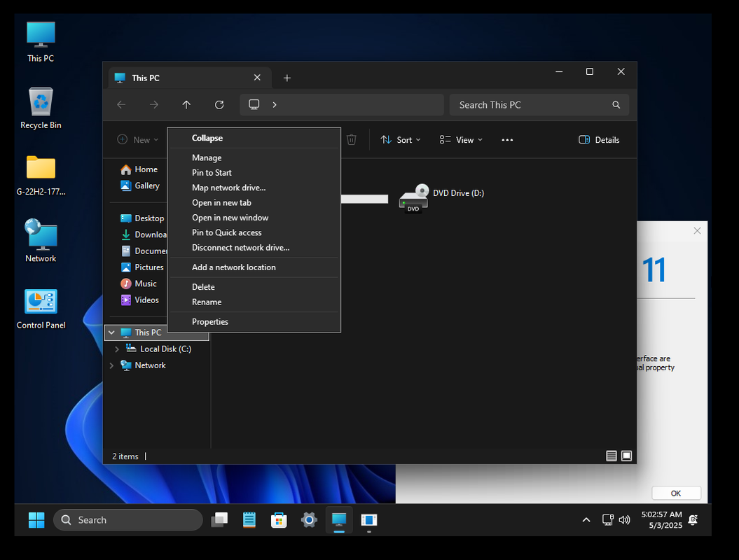The width and height of the screenshot is (739, 560).
Task: Choose Open in new window
Action: click(254, 218)
